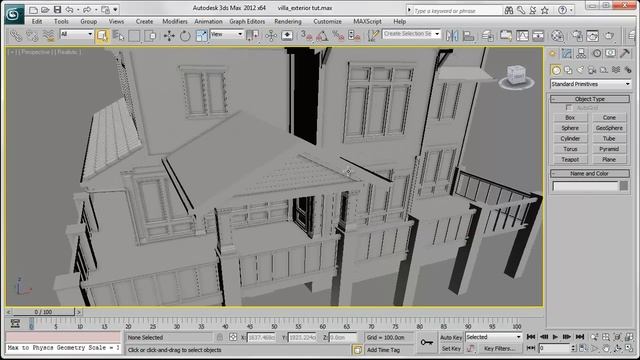Image resolution: width=640 pixels, height=360 pixels.
Task: Open the Key Filters dialog
Action: 499,349
